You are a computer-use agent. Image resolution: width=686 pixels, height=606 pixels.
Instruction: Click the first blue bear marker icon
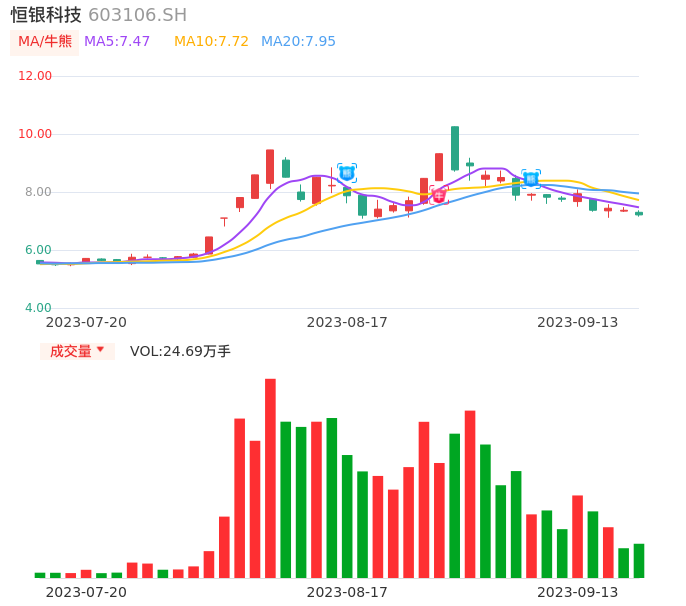tap(347, 173)
